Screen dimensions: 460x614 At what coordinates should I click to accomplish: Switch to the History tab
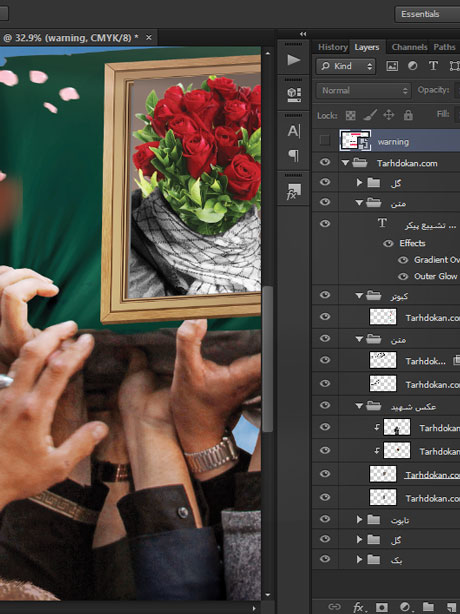coord(332,47)
